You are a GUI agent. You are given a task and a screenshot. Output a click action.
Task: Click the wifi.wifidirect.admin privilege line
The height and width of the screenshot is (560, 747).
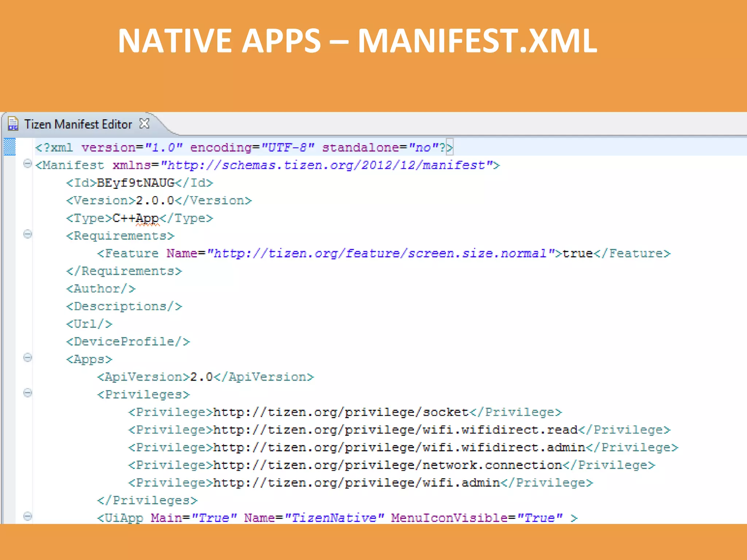(x=403, y=447)
